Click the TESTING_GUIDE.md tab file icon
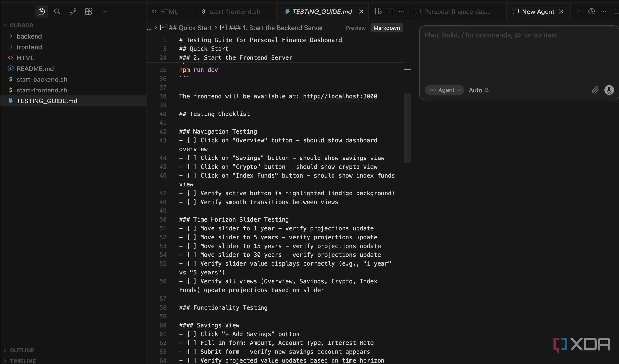This screenshot has width=619, height=364. [287, 11]
